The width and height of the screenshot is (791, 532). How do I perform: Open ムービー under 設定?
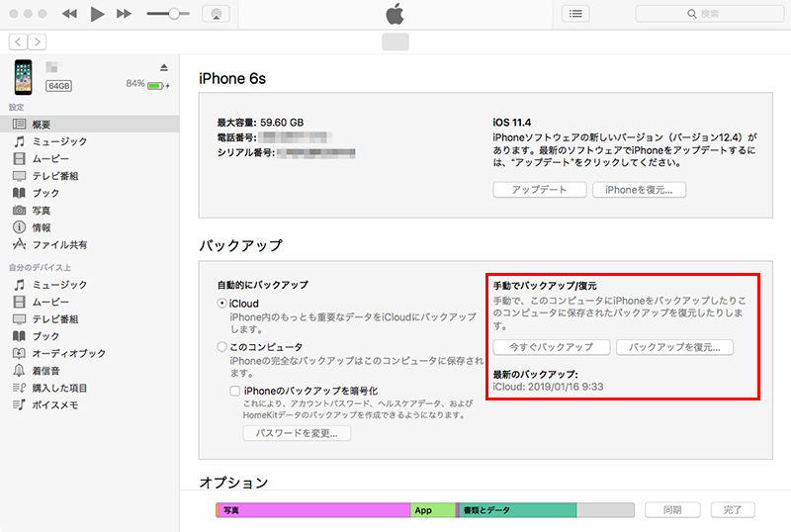[x=89, y=158]
